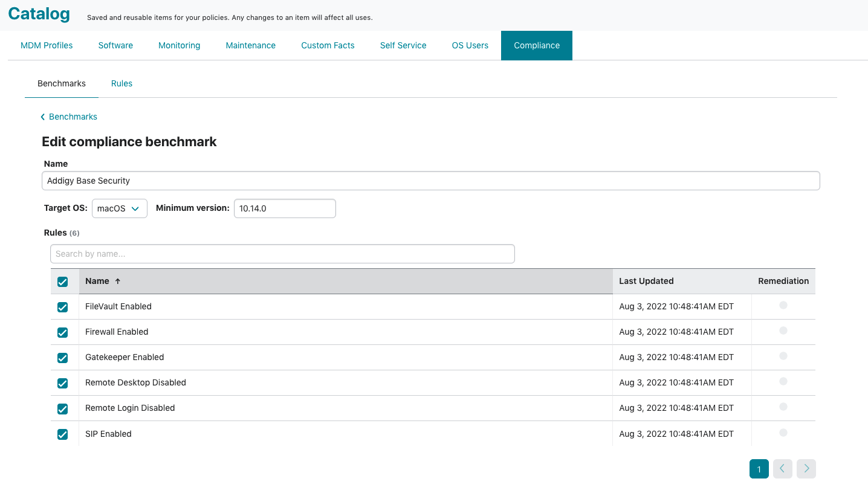Go to the previous page arrow

(783, 469)
